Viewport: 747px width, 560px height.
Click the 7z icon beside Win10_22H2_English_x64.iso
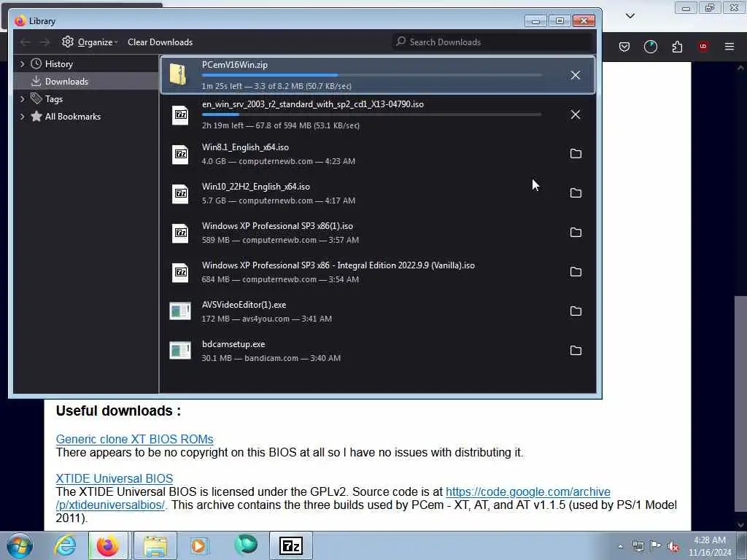[x=180, y=194]
